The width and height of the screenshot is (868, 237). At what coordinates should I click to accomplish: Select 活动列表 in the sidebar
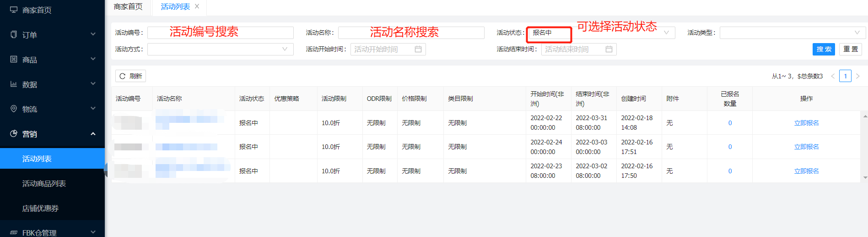click(52, 159)
